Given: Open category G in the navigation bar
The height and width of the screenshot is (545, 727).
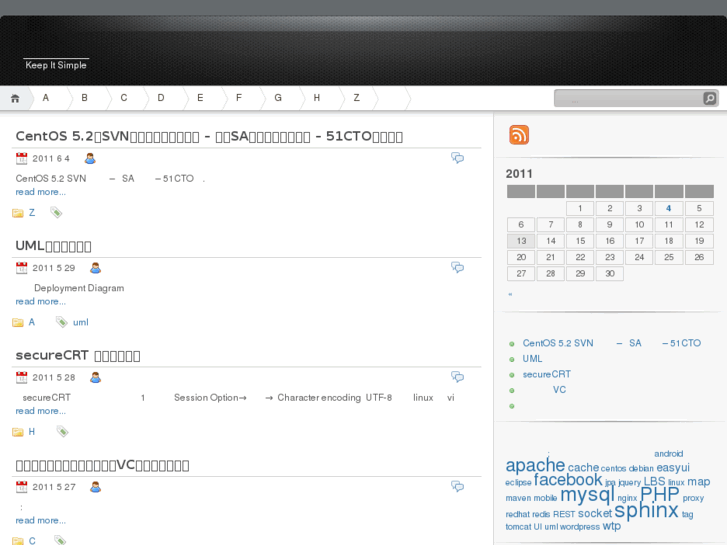Looking at the screenshot, I should 278,98.
